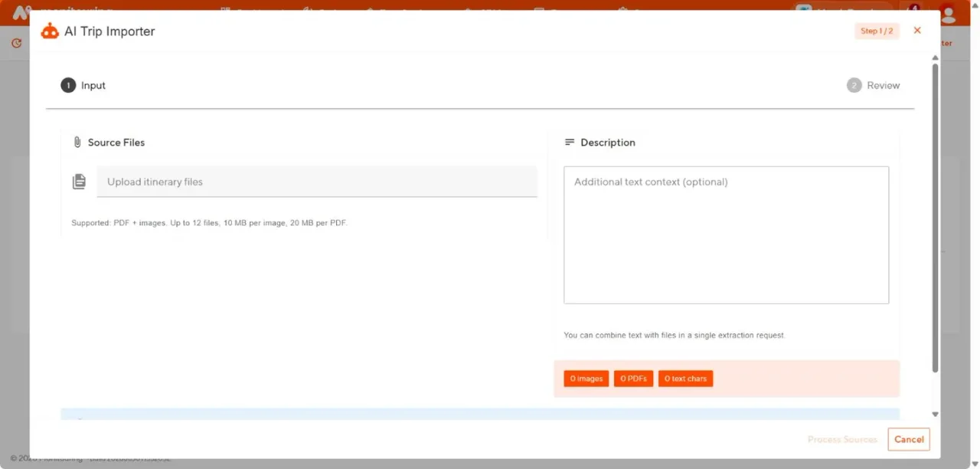Click the 0 images chip
The height and width of the screenshot is (469, 980).
click(x=586, y=379)
